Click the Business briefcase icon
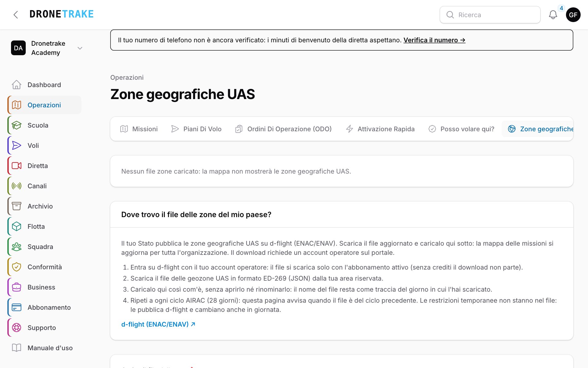588x368 pixels. [x=17, y=287]
